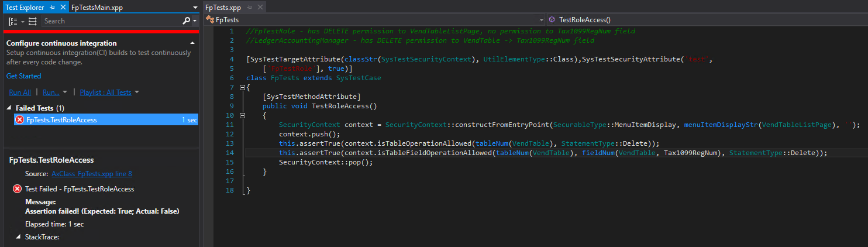Open the document tab overflow dropdown
The width and height of the screenshot is (868, 247).
pos(195,8)
